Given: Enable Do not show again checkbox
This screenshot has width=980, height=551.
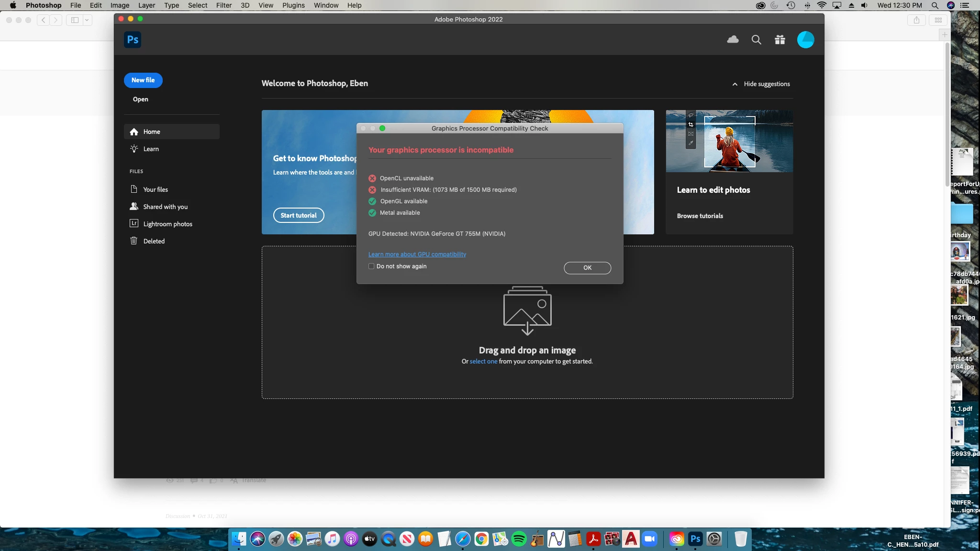Looking at the screenshot, I should click(371, 266).
